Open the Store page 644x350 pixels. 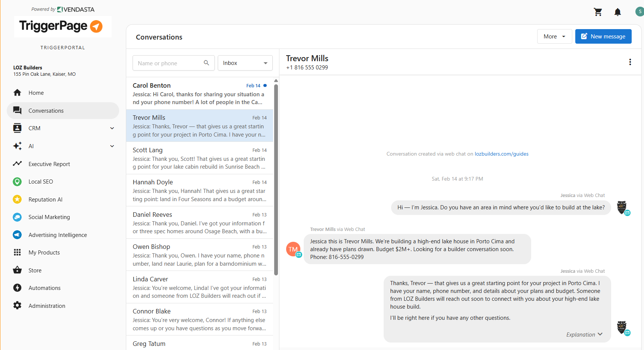point(63,270)
